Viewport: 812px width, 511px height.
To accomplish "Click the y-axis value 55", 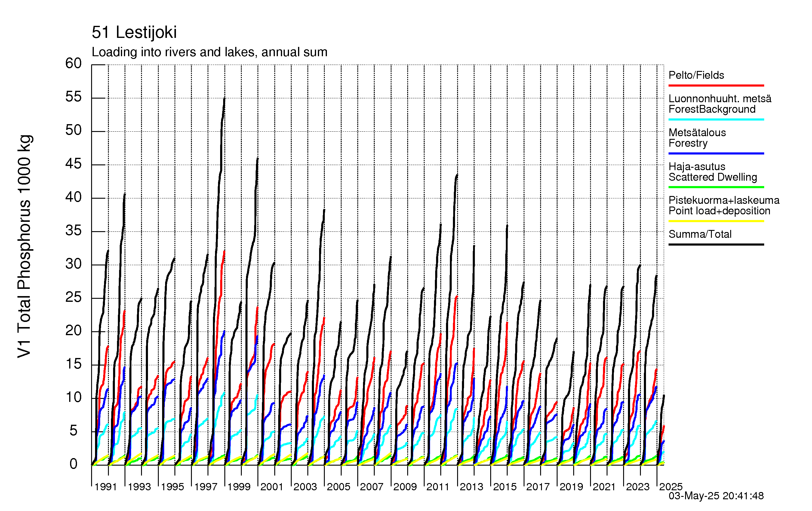I will click(73, 97).
